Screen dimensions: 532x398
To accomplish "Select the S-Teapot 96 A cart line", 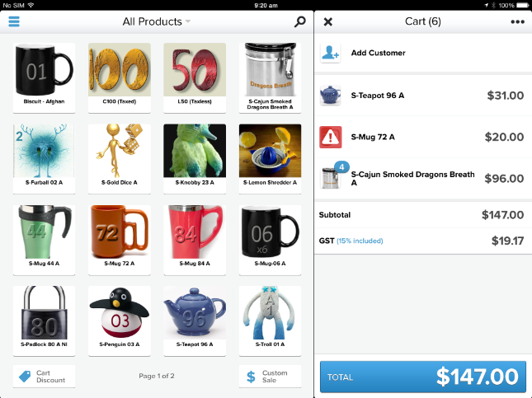I will tap(423, 96).
